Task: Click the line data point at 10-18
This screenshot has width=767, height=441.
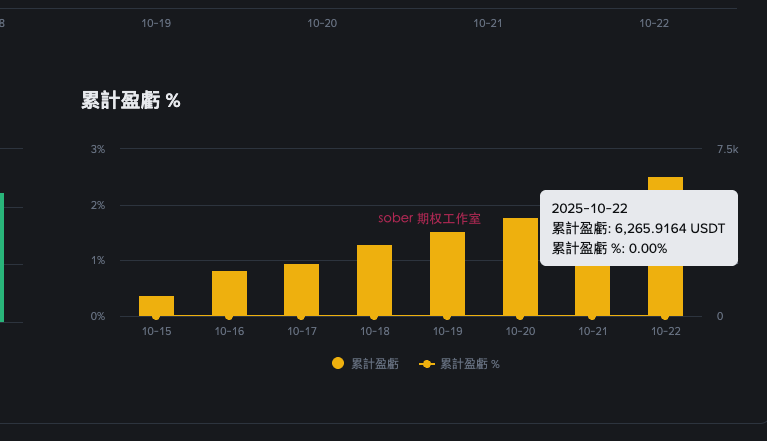Action: [x=374, y=316]
